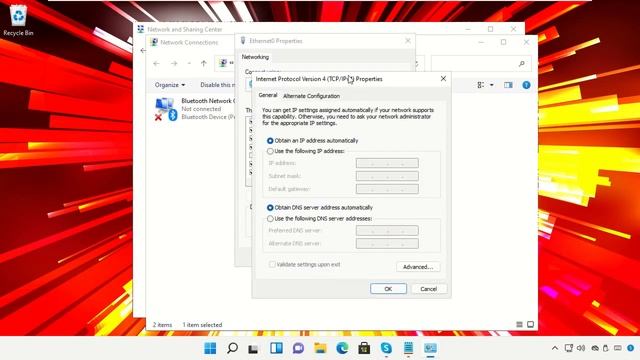Click back arrow in Network and Sharing Center
This screenshot has height=360, width=640.
click(x=142, y=51)
